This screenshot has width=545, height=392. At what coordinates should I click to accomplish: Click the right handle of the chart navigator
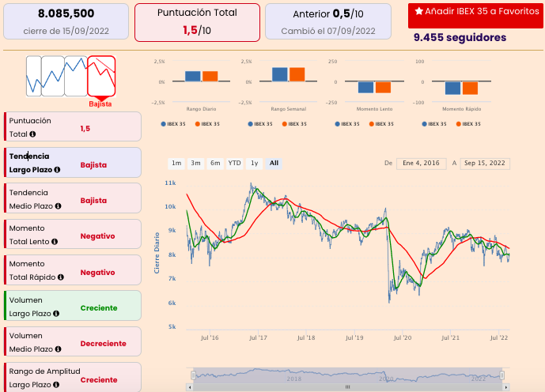click(x=502, y=375)
